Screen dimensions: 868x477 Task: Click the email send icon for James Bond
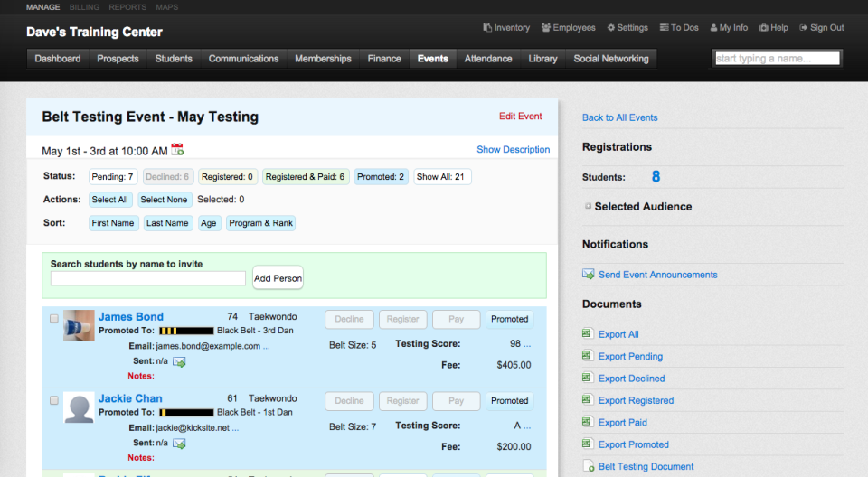point(179,362)
